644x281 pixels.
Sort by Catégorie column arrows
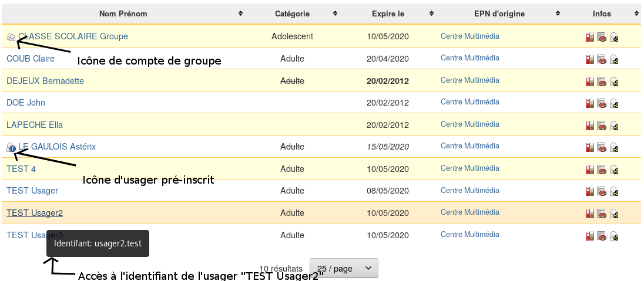tap(335, 13)
